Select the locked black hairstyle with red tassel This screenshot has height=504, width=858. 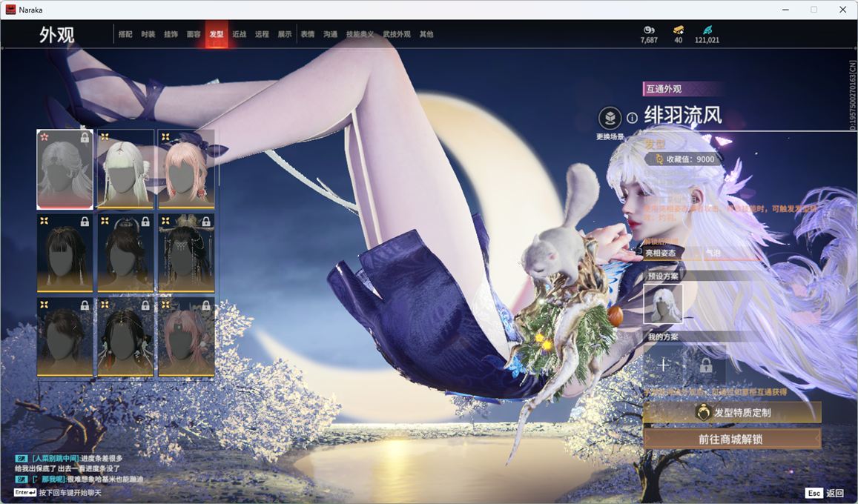pos(125,337)
